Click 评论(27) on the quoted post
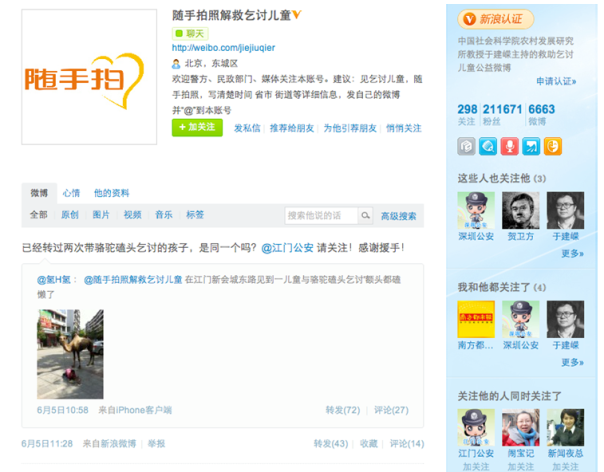This screenshot has height=472, width=604. pyautogui.click(x=391, y=410)
